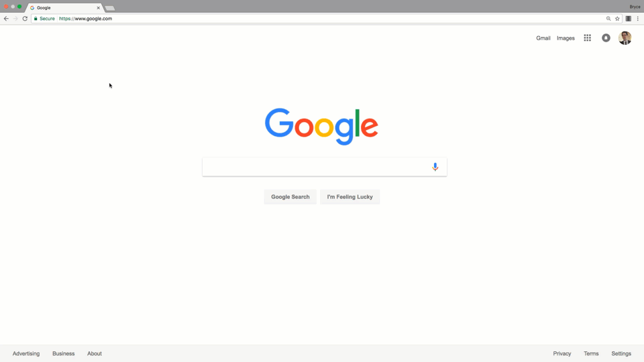
Task: Open Settings in the footer
Action: pos(621,353)
